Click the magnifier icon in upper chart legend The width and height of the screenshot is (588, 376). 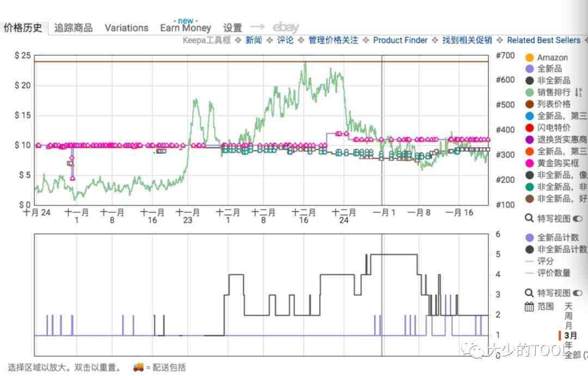529,219
